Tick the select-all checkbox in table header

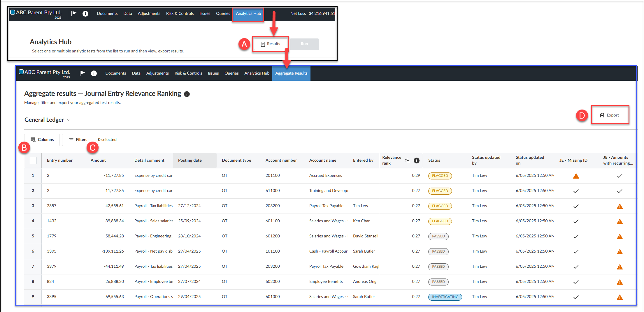tap(33, 160)
